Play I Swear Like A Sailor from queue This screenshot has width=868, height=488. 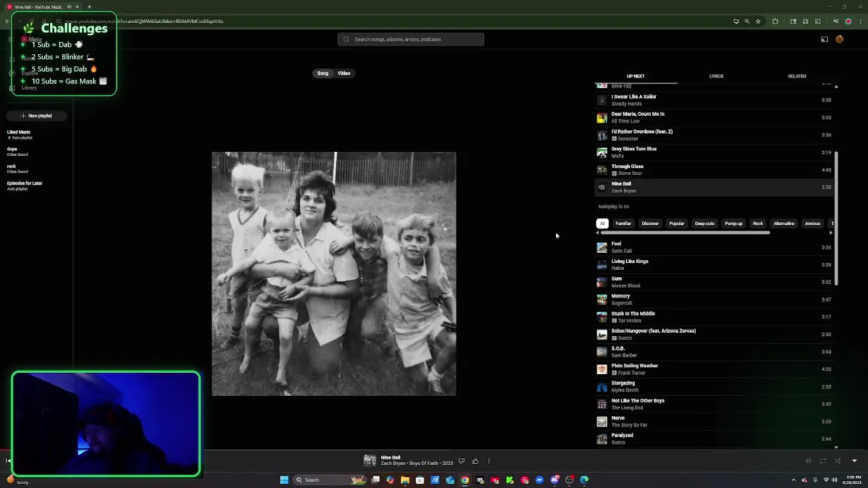[714, 100]
